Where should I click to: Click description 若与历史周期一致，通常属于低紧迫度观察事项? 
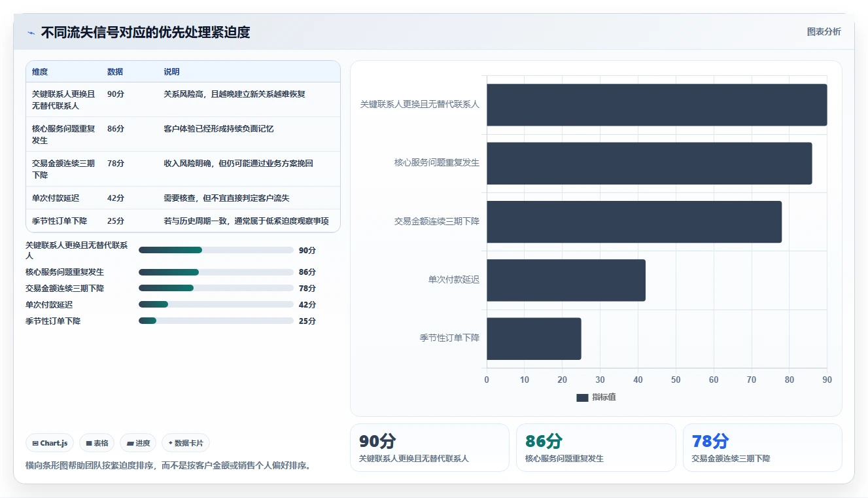[246, 221]
